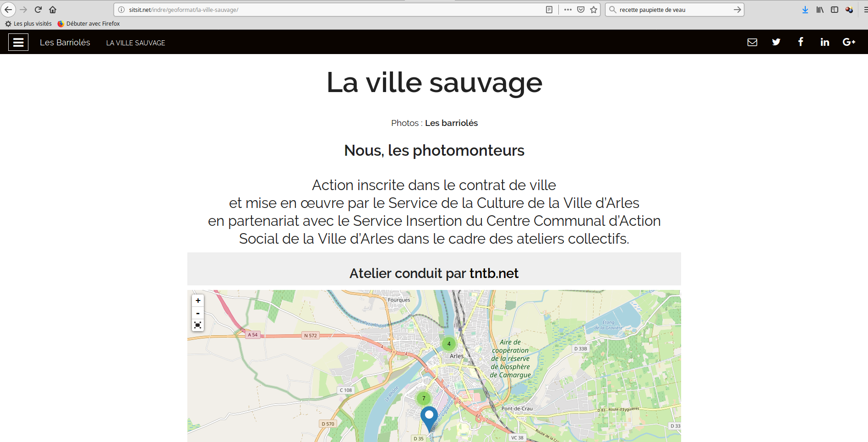
Task: Expand the green cluster marker labeled 4
Action: (449, 344)
